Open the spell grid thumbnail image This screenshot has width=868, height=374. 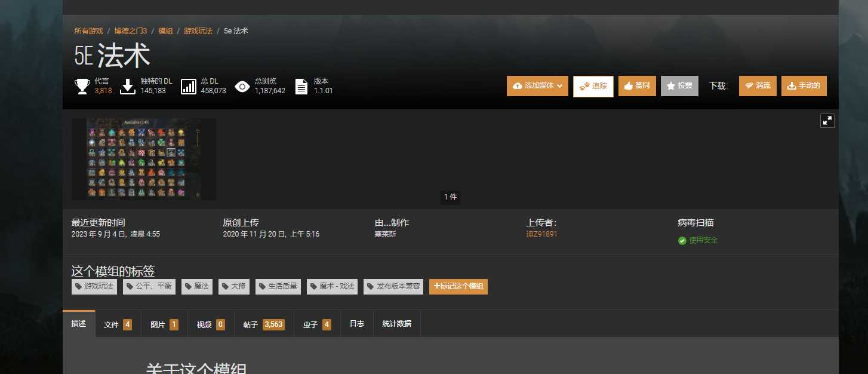144,159
